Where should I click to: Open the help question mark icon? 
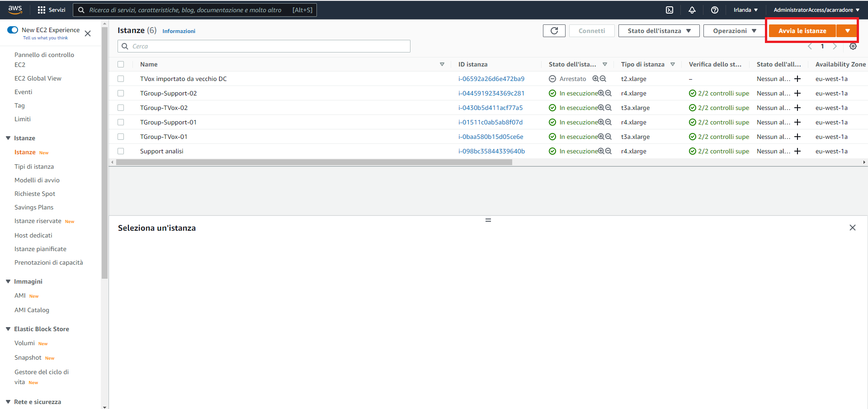pyautogui.click(x=715, y=10)
